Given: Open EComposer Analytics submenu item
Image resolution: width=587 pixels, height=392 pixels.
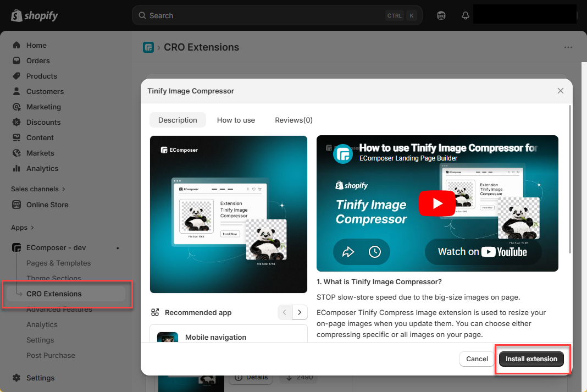Looking at the screenshot, I should coord(42,324).
